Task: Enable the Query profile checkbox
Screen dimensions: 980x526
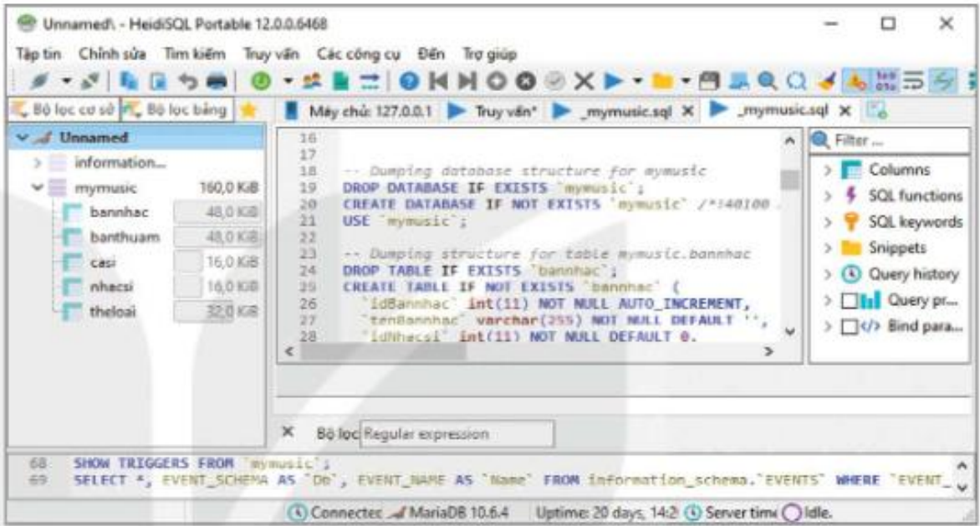Action: [849, 300]
